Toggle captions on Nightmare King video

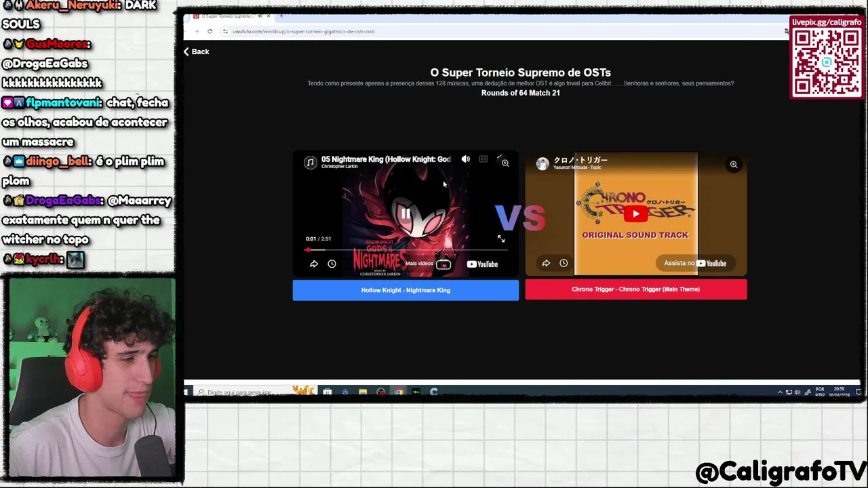click(483, 159)
